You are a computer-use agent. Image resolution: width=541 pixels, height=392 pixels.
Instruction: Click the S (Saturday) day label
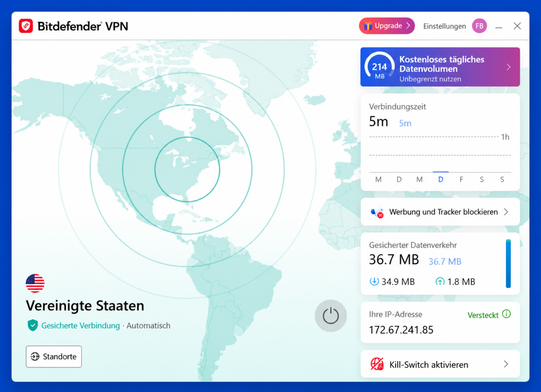tap(482, 179)
